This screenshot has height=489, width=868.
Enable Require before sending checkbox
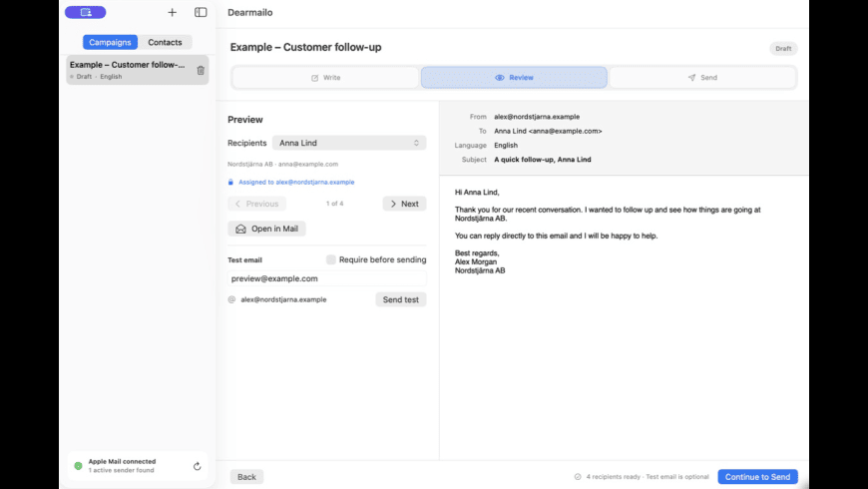pos(331,259)
